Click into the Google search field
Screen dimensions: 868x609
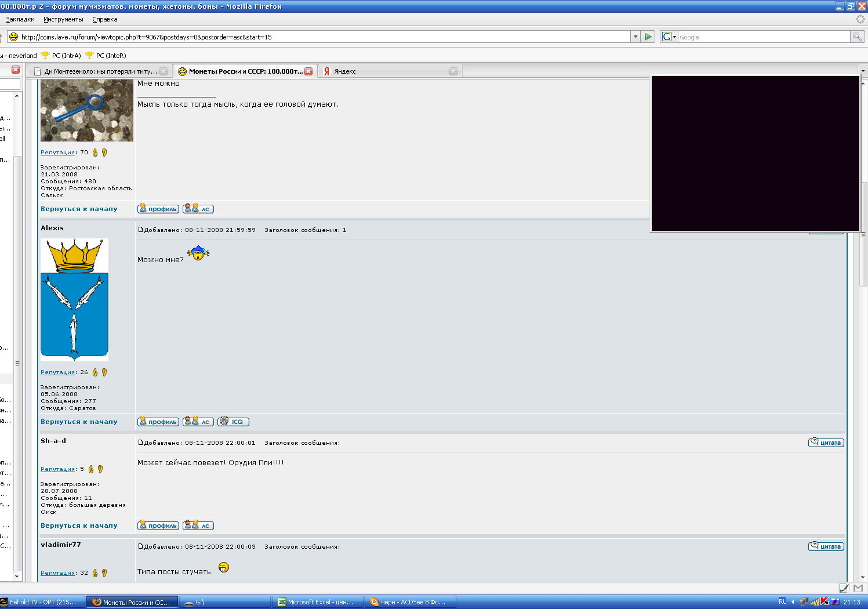click(x=763, y=37)
